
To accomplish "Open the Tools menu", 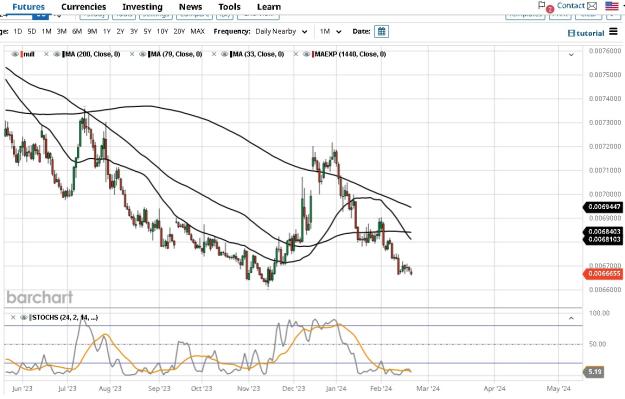I will (229, 7).
